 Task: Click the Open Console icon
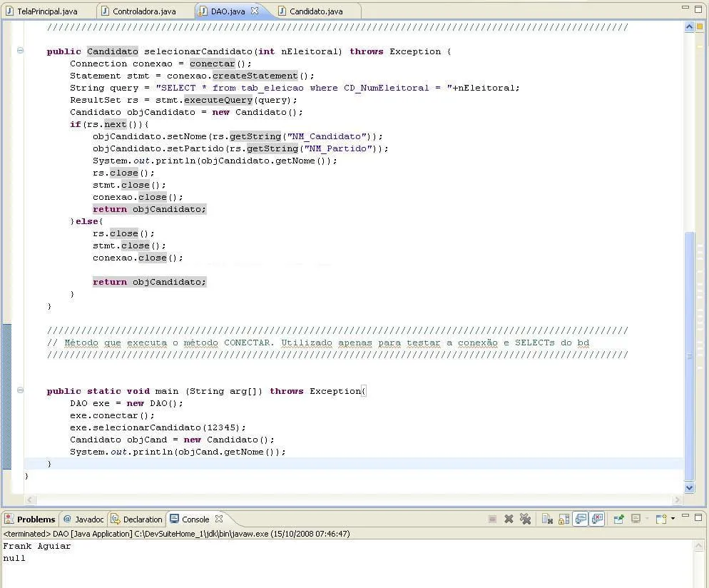(x=660, y=519)
